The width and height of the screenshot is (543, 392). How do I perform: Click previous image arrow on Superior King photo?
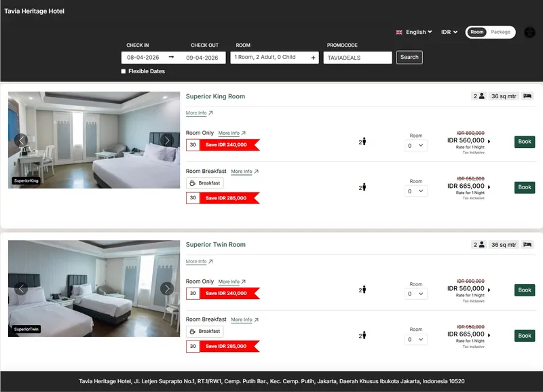point(21,140)
